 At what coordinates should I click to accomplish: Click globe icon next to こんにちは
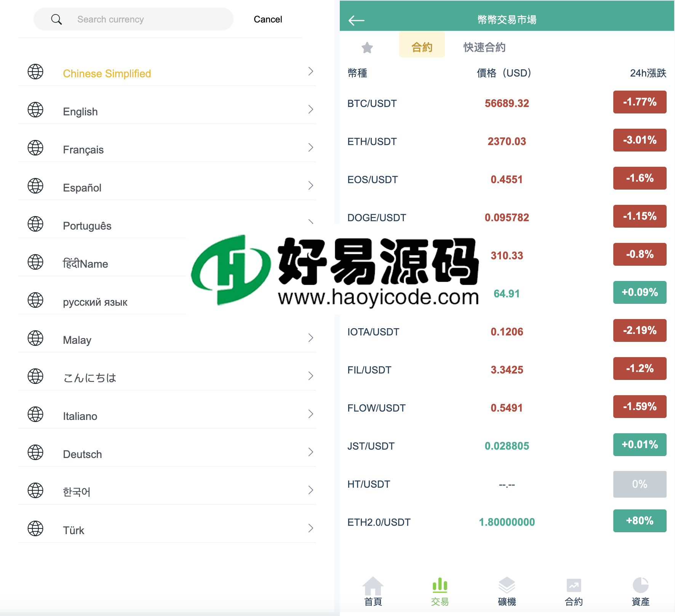coord(35,376)
